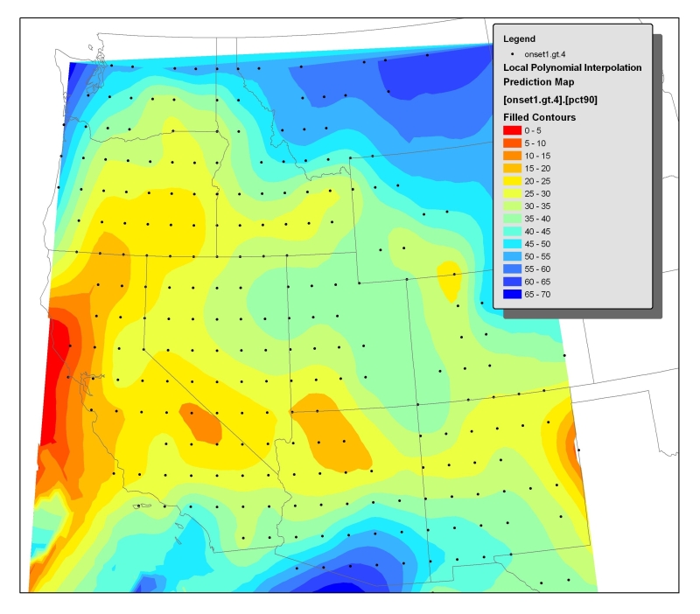
Task: Click the '0 - 5' range label
Action: [533, 130]
